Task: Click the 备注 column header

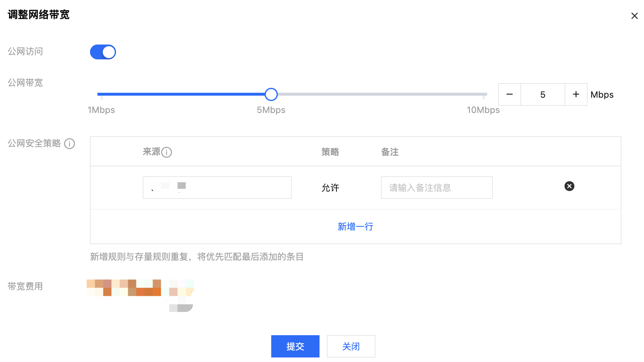Action: (x=390, y=152)
